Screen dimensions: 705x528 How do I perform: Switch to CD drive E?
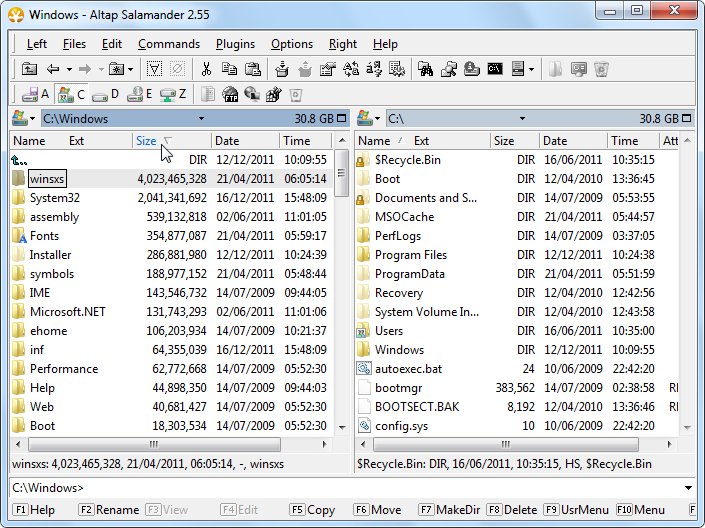tap(140, 94)
